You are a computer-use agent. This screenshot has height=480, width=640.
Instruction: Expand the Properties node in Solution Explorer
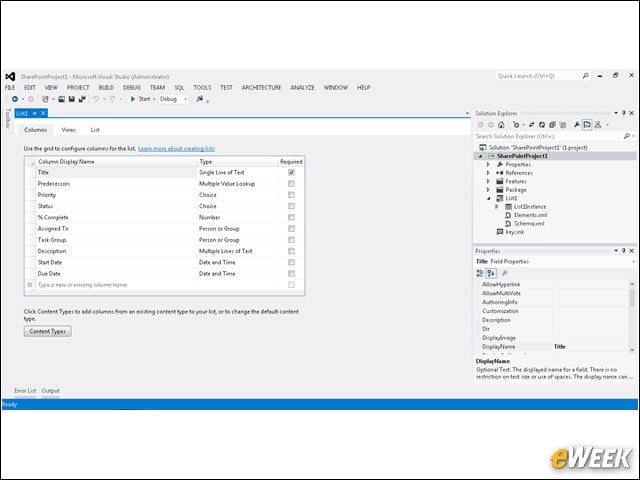(488, 164)
